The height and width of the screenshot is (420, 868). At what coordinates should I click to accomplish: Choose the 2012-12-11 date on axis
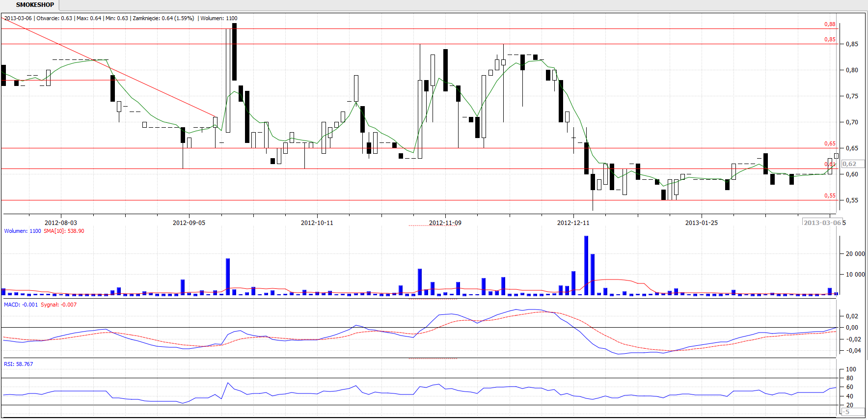(x=573, y=223)
